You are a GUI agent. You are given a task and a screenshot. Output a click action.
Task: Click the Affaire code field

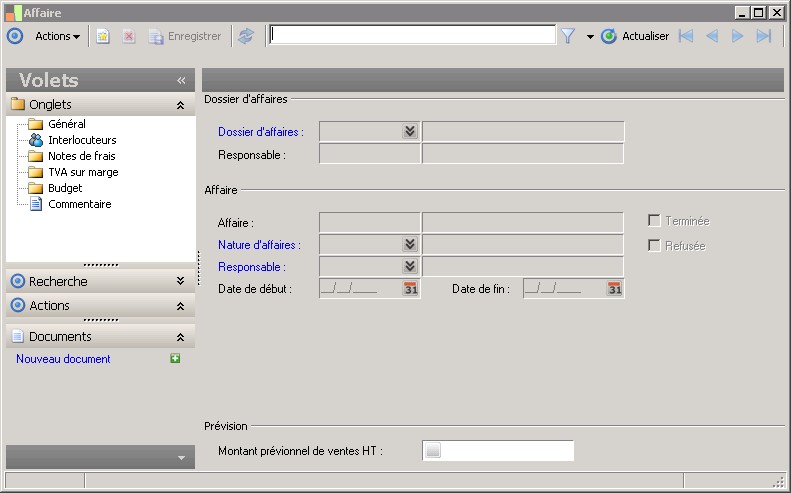click(x=370, y=223)
